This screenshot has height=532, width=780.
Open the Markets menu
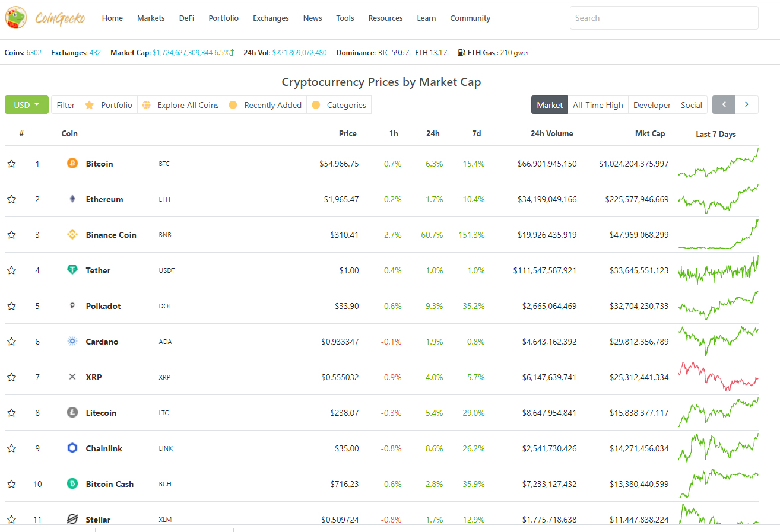(x=151, y=18)
